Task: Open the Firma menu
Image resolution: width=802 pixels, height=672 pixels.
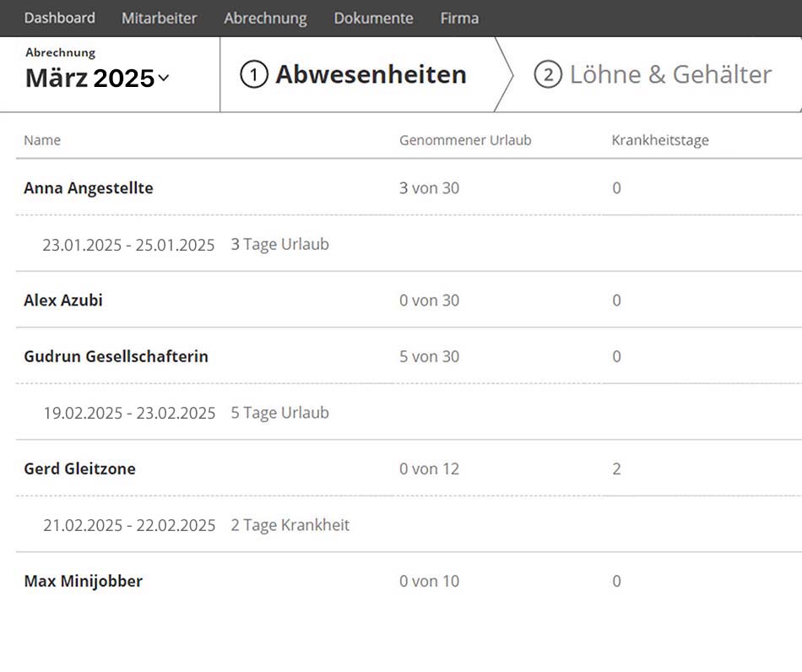Action: [459, 18]
